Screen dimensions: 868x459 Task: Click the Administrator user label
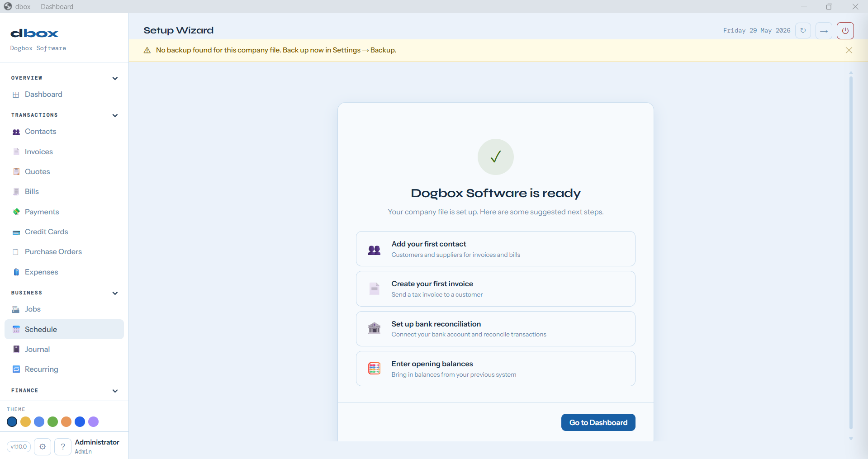(97, 442)
